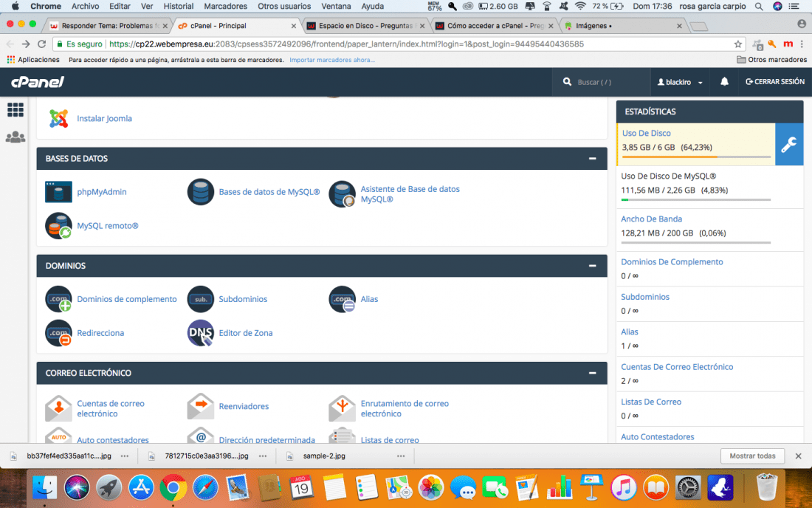This screenshot has height=508, width=812.
Task: Open Cuentas de correo electrónico icon
Action: (58, 408)
